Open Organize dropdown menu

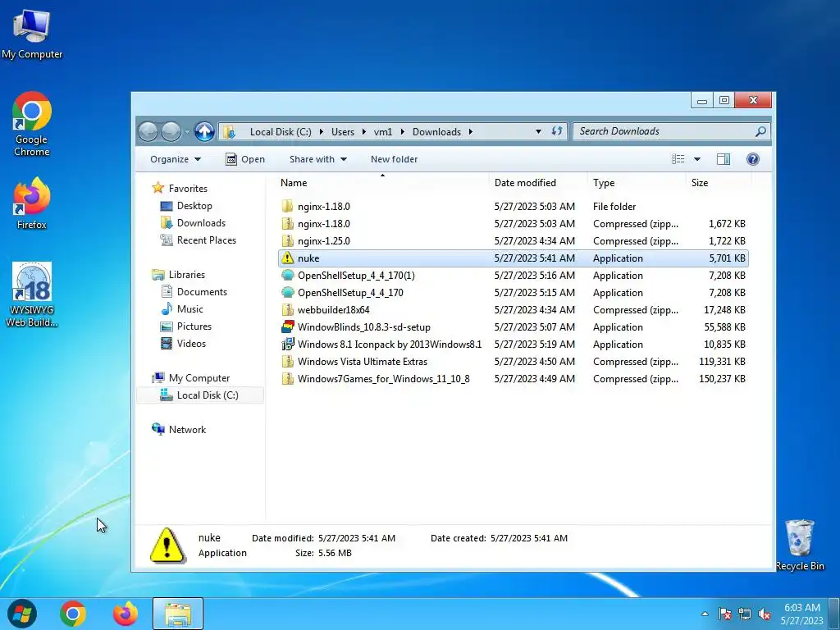[176, 159]
